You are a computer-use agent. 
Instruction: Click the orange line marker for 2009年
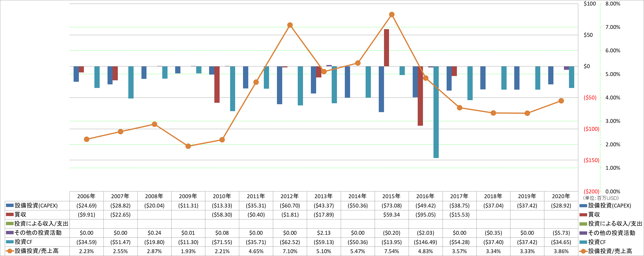(188, 146)
